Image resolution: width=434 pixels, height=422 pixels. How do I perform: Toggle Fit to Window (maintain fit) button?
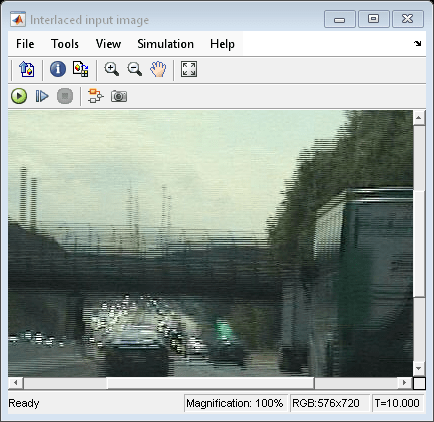(189, 69)
